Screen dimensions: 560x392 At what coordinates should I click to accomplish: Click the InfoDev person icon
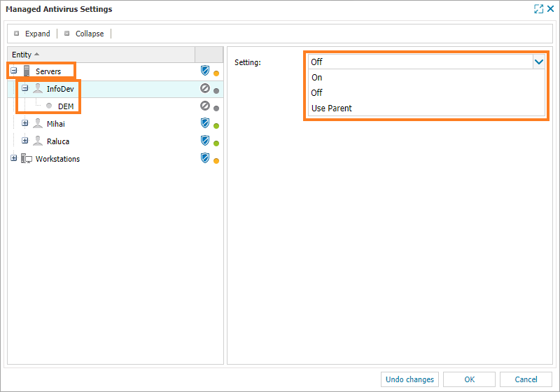pos(38,88)
